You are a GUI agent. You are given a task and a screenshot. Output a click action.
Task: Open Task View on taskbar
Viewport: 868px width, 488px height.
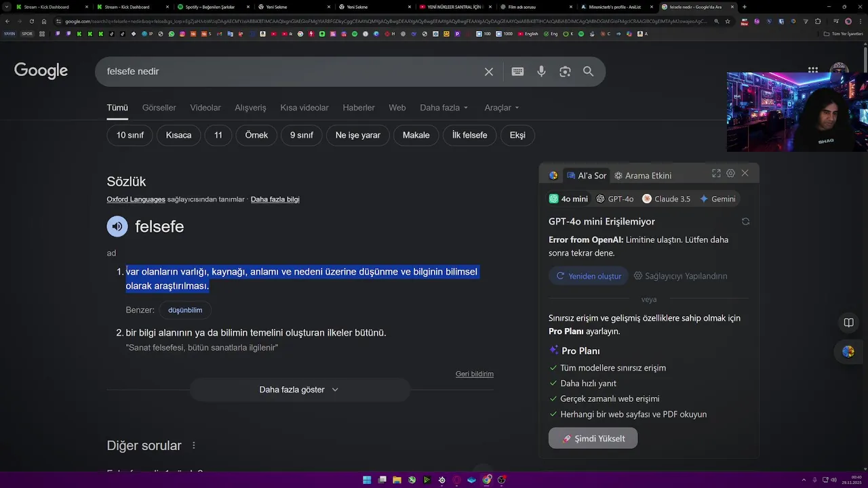coord(382,480)
